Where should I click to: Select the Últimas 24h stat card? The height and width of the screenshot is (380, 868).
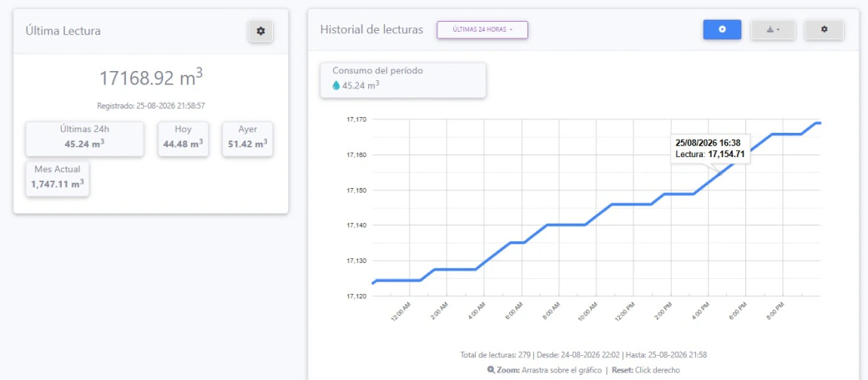tap(84, 139)
